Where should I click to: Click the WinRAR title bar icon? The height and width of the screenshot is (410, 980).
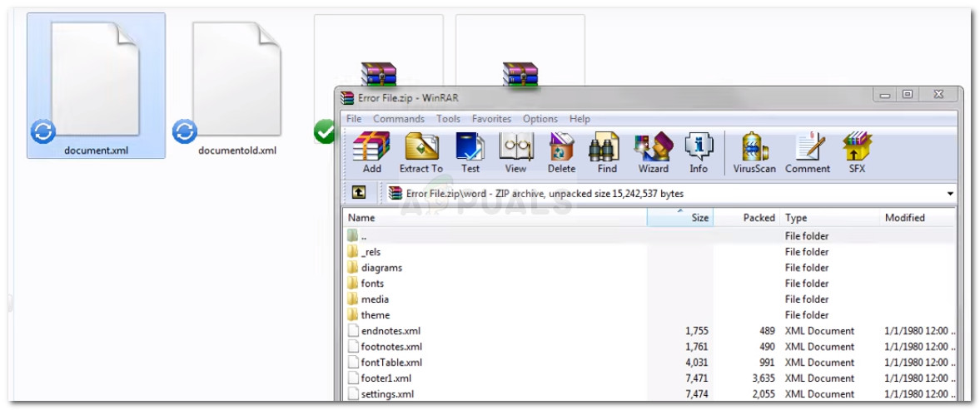point(347,98)
